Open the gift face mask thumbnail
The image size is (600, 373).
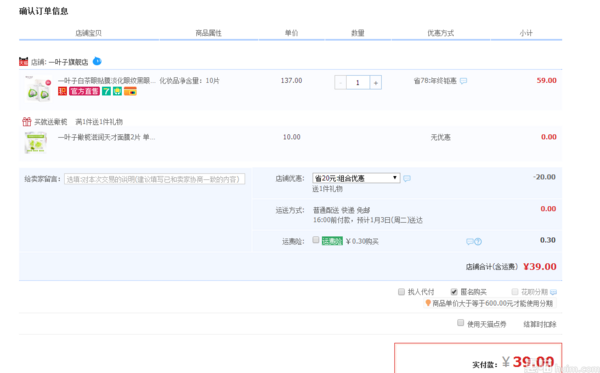[36, 143]
